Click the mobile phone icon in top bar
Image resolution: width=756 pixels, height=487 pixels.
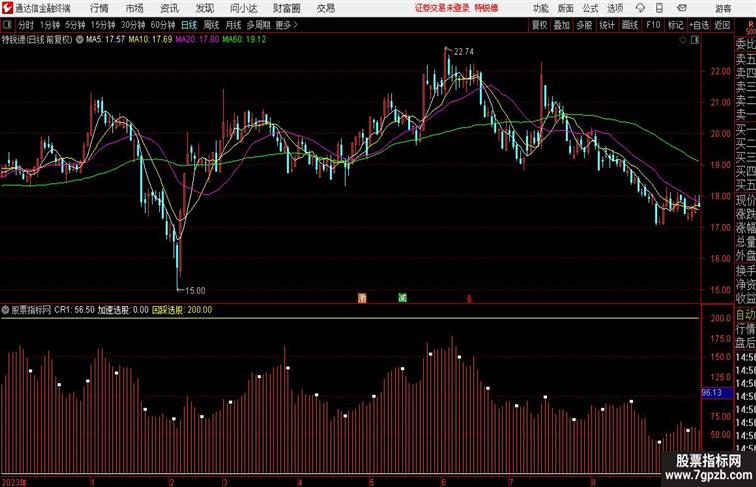[x=659, y=8]
